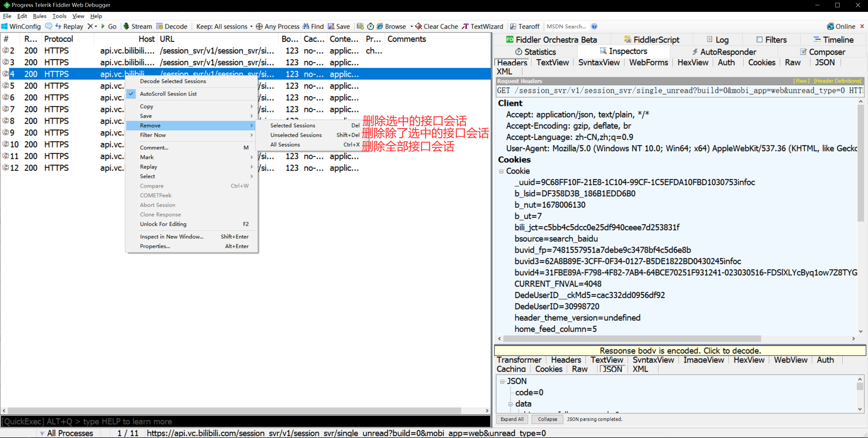The width and height of the screenshot is (868, 438).
Task: Click the Expand All button
Action: coord(512,419)
